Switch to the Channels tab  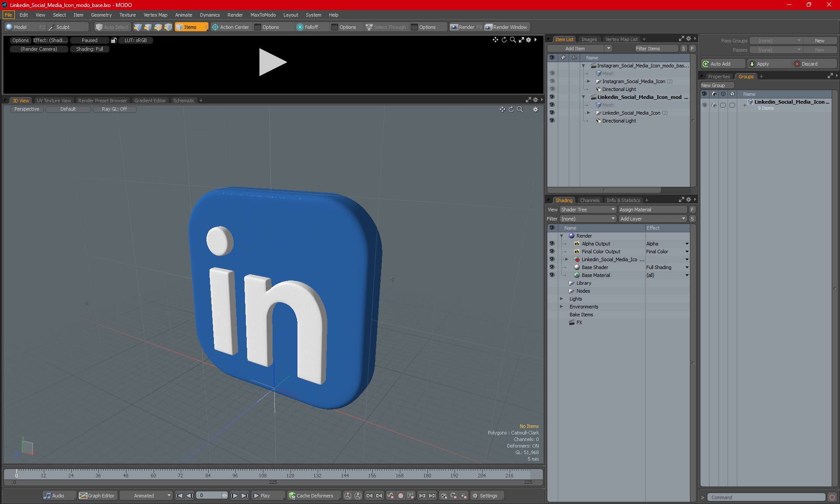590,200
